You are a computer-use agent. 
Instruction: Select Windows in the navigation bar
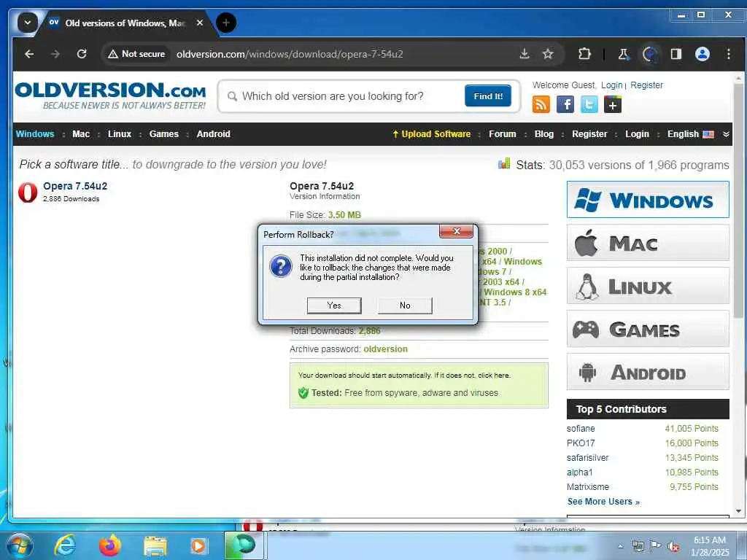point(35,134)
